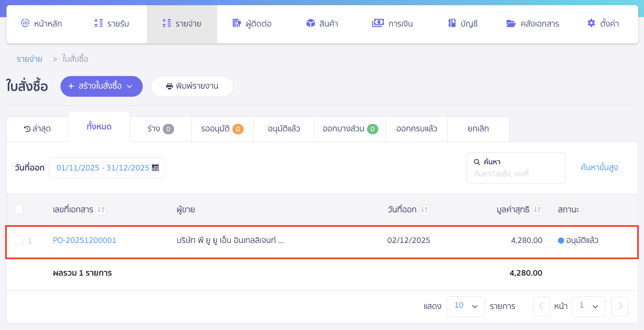This screenshot has height=330, width=644.
Task: Select the header select-all checkbox
Action: 19,209
